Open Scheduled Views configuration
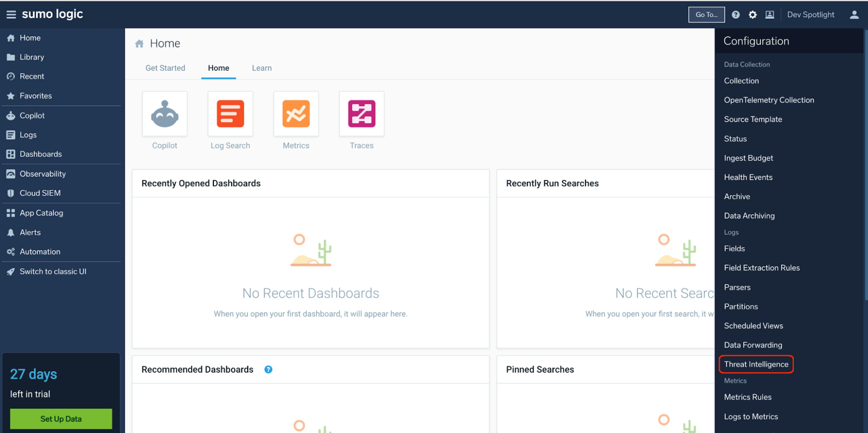This screenshot has width=868, height=433. point(753,325)
